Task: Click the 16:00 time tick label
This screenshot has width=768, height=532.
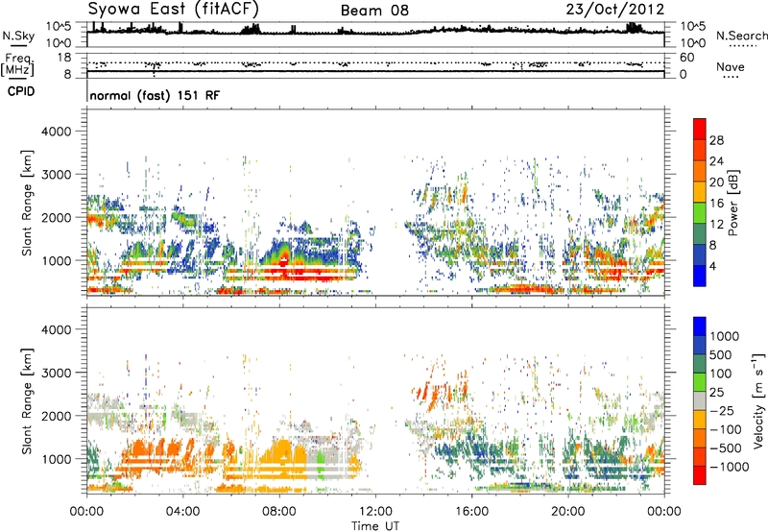Action: [471, 512]
